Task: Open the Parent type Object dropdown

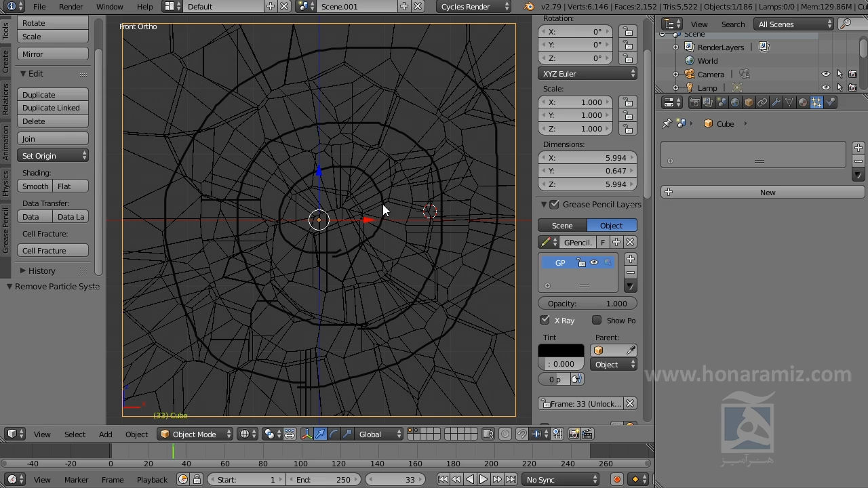Action: pyautogui.click(x=614, y=364)
